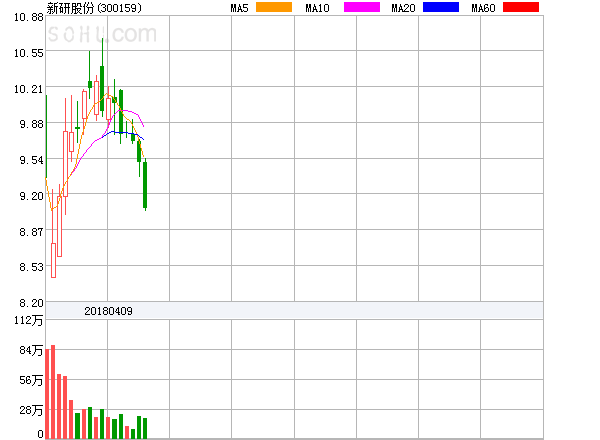This screenshot has width=600, height=440.
Task: Click the 9.88 price axis label
Action: click(x=31, y=124)
